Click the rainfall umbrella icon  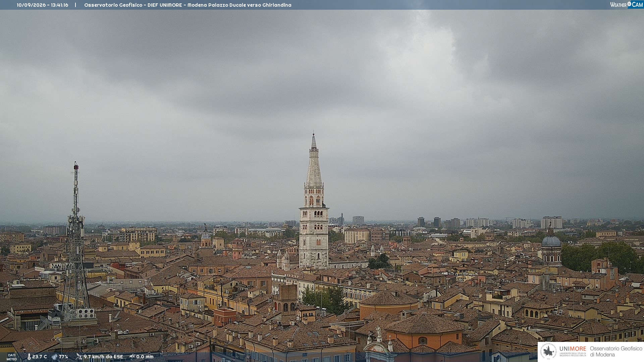[x=132, y=357]
